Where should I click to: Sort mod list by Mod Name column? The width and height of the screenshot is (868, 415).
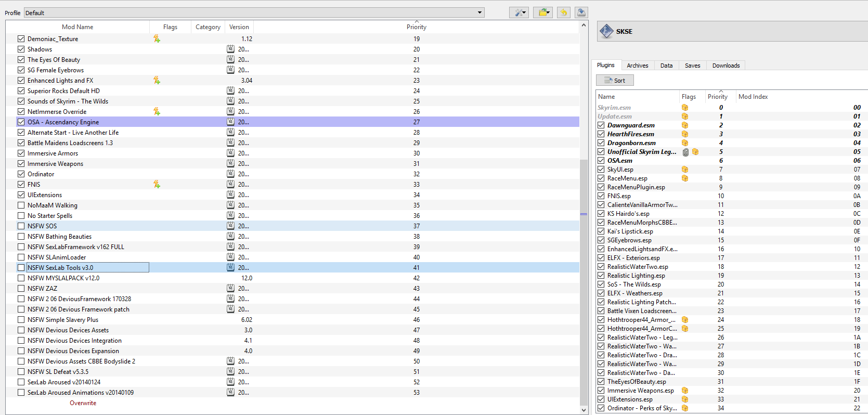(x=77, y=27)
